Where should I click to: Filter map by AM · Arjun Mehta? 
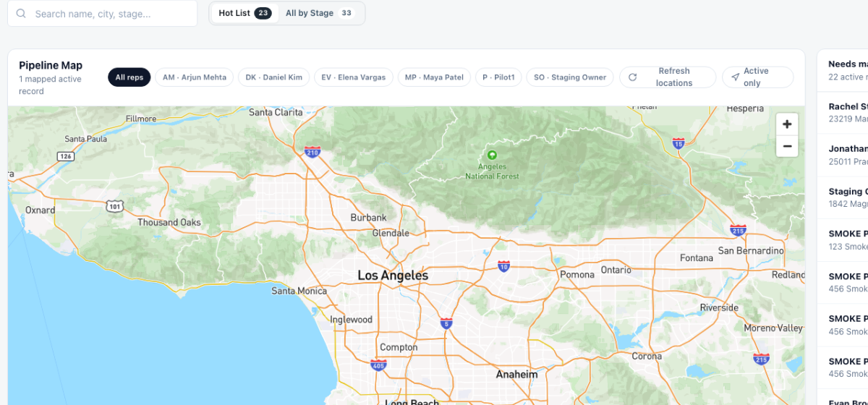coord(195,77)
